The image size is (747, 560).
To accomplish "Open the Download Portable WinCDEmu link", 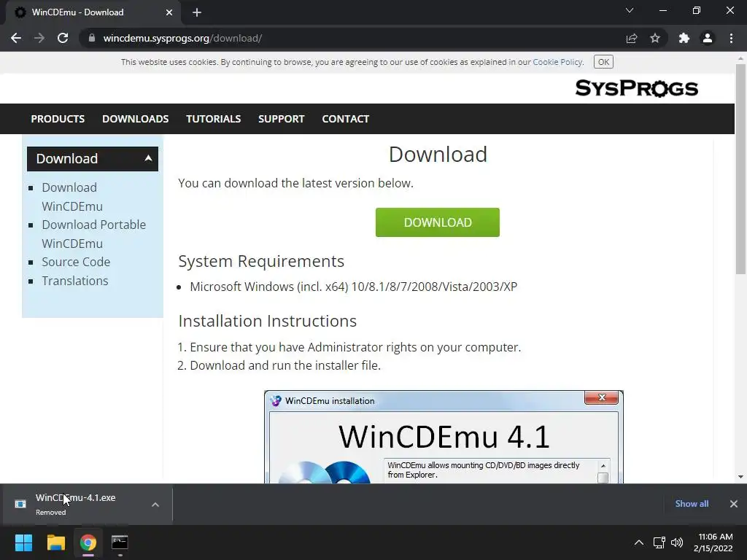I will tap(94, 234).
